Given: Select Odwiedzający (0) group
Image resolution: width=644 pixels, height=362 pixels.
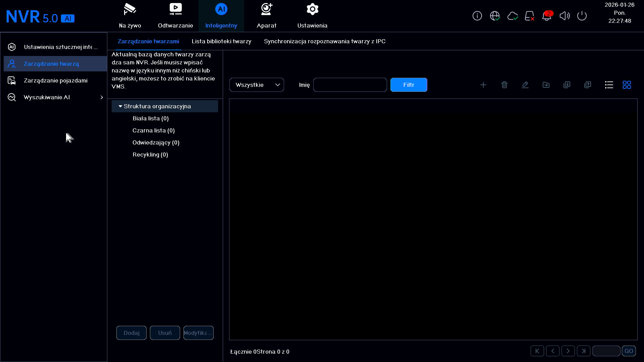Looking at the screenshot, I should click(x=156, y=142).
